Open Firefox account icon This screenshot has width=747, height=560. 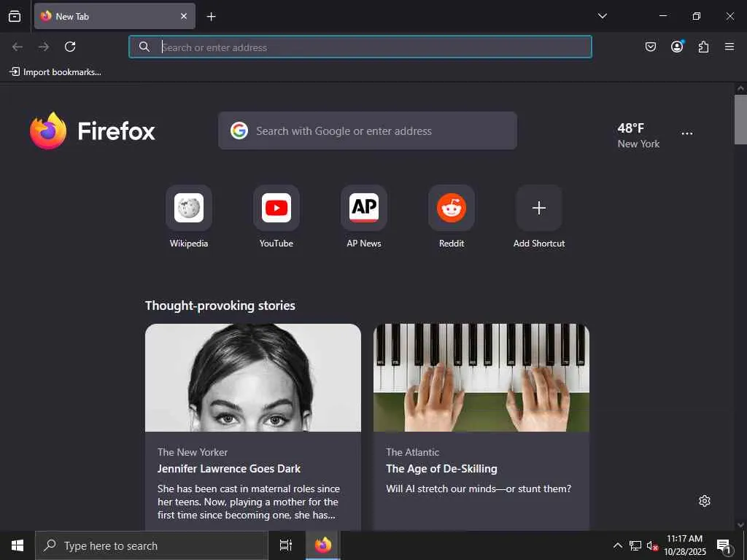click(x=677, y=47)
